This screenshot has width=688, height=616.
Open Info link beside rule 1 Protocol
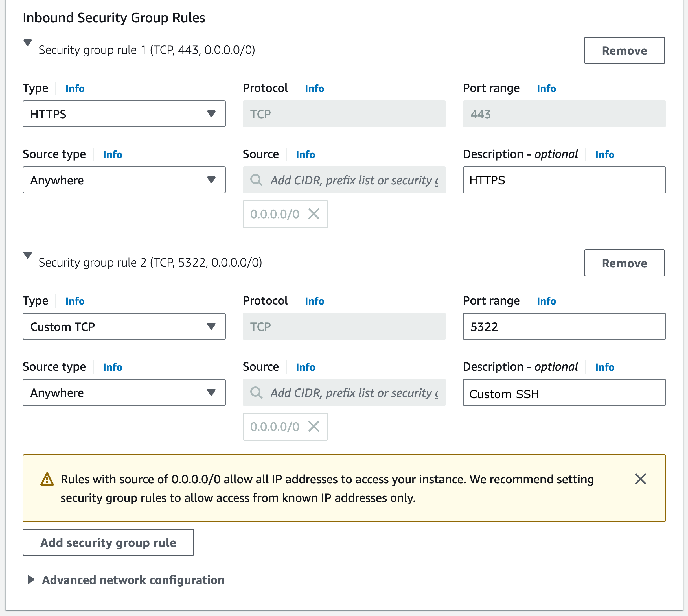click(314, 89)
